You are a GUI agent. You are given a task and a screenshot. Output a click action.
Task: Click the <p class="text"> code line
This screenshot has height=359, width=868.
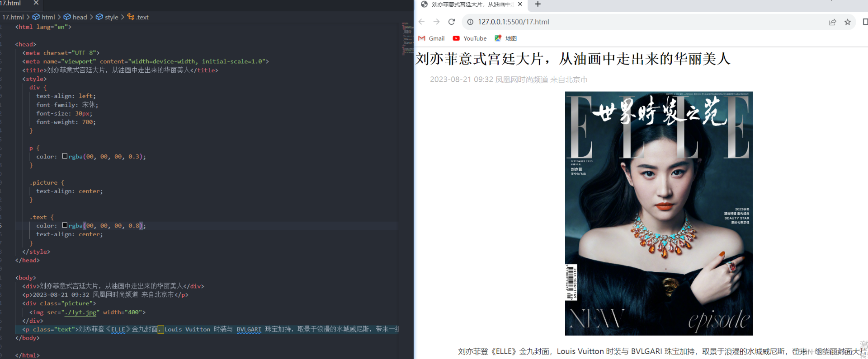210,329
